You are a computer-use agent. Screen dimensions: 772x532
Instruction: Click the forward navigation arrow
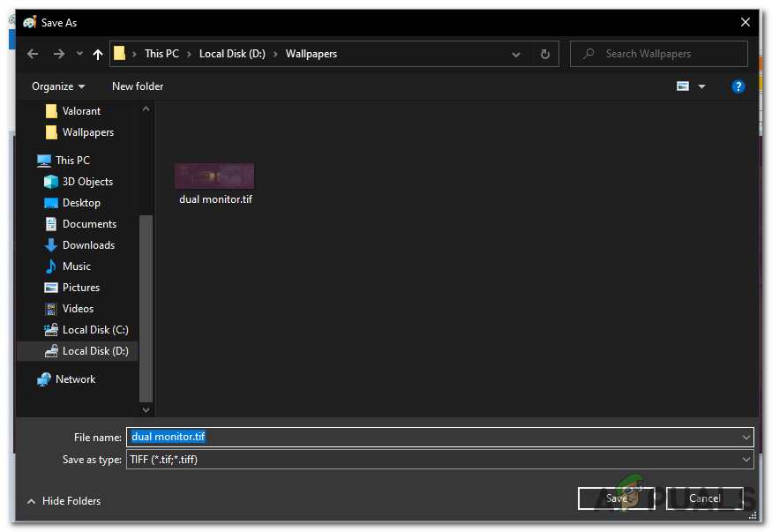tap(56, 54)
